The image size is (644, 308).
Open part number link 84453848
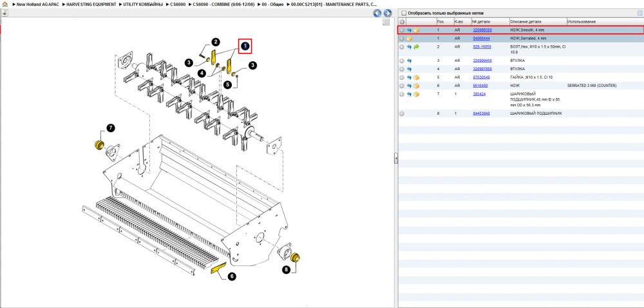pyautogui.click(x=481, y=113)
